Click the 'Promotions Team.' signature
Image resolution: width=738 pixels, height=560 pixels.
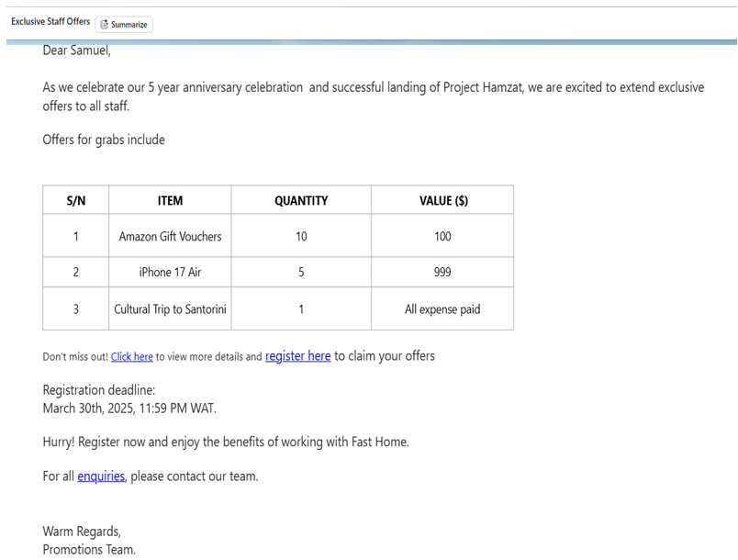click(89, 549)
